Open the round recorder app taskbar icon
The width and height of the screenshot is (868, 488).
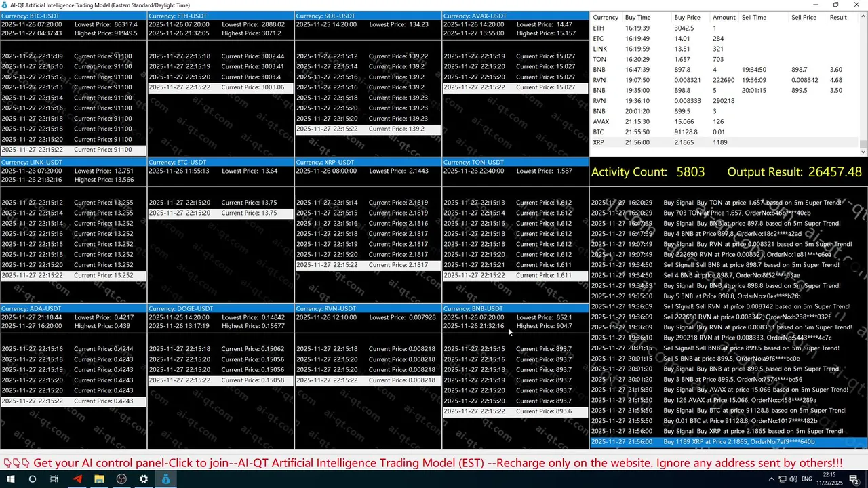tap(121, 479)
